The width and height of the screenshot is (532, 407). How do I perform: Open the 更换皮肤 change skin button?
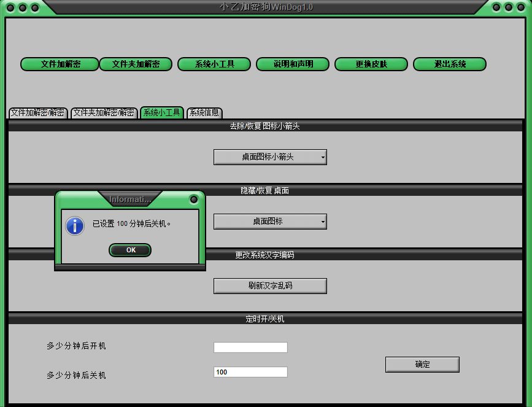point(371,64)
